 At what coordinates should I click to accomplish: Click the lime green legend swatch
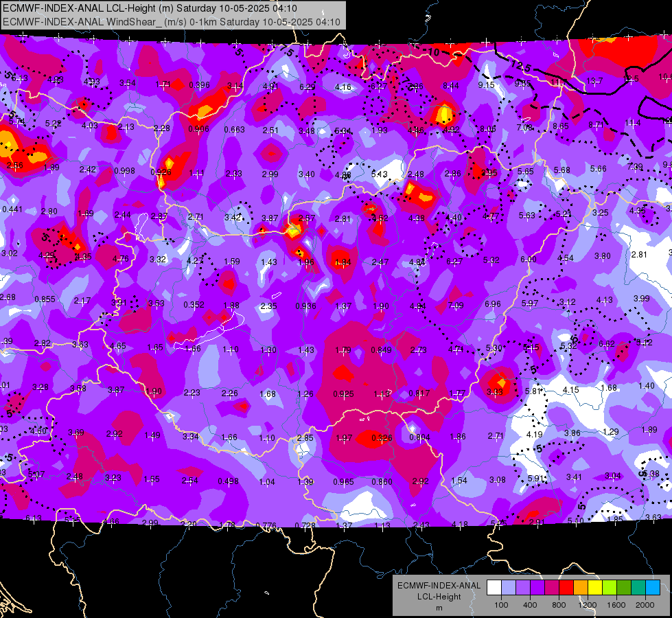point(610,588)
